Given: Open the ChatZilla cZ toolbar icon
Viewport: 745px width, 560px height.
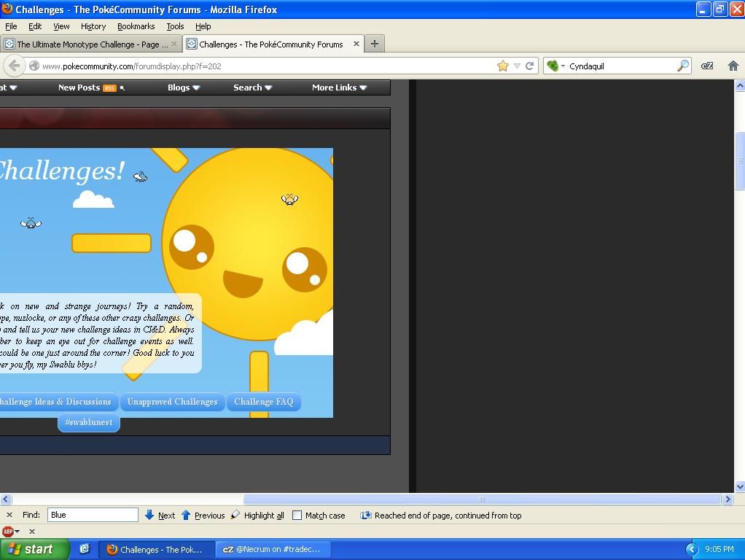Looking at the screenshot, I should (707, 66).
